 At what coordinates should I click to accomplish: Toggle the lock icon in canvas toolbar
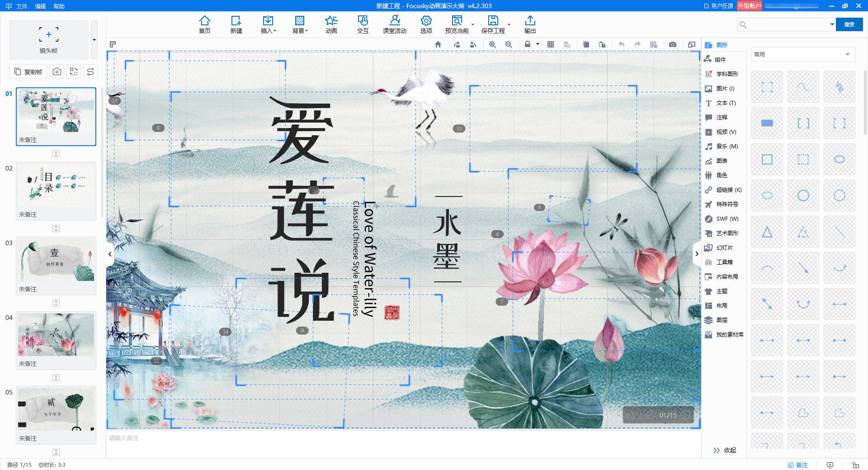tap(527, 44)
